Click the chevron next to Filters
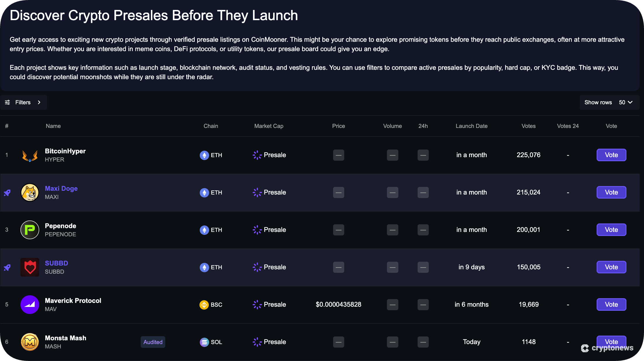 point(39,102)
